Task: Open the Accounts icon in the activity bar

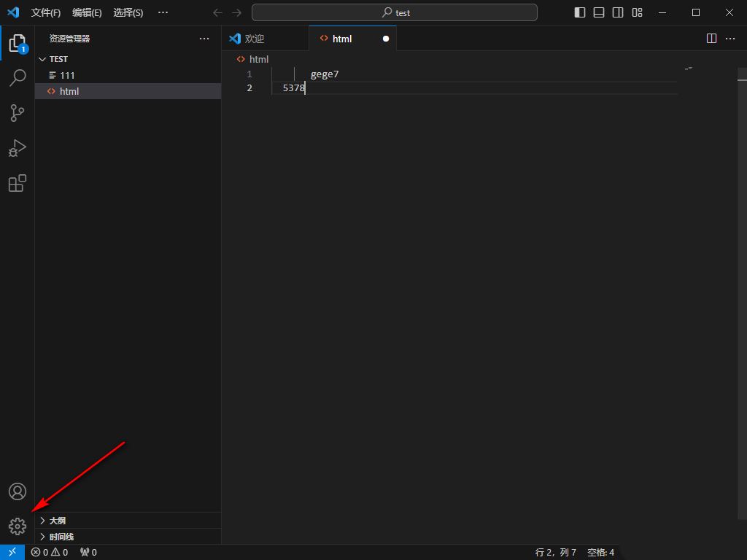Action: tap(18, 491)
